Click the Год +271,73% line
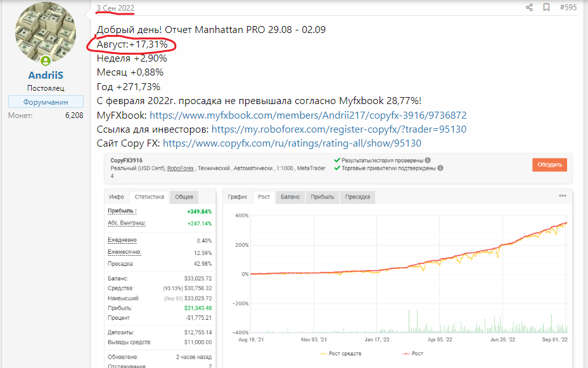The width and height of the screenshot is (588, 368). click(129, 87)
